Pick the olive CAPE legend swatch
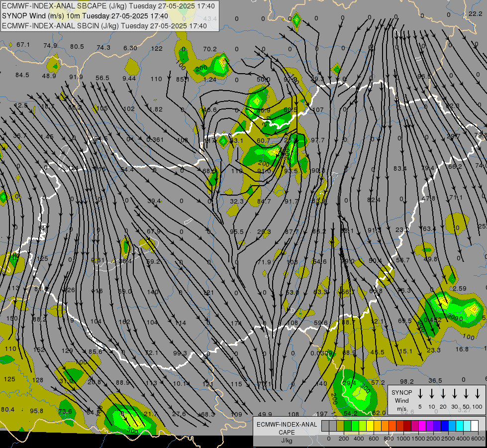This screenshot has height=448, width=487. [x=340, y=426]
